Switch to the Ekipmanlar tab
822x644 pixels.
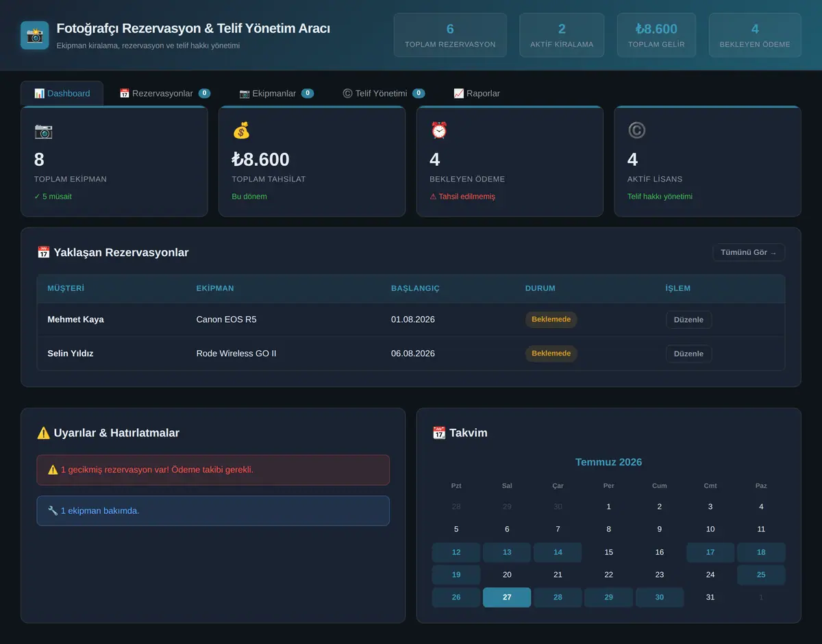point(276,93)
